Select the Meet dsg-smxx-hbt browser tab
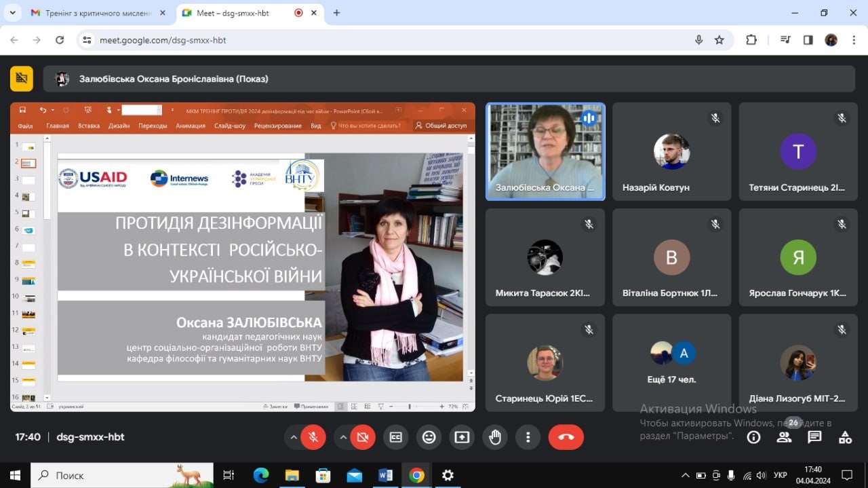The height and width of the screenshot is (488, 868). click(x=243, y=13)
